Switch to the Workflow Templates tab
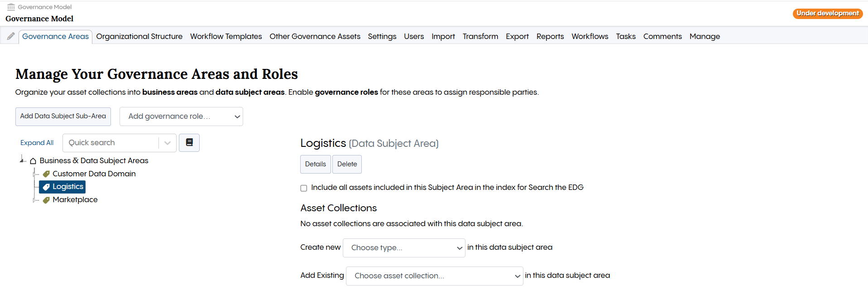This screenshot has width=868, height=291. [x=225, y=36]
